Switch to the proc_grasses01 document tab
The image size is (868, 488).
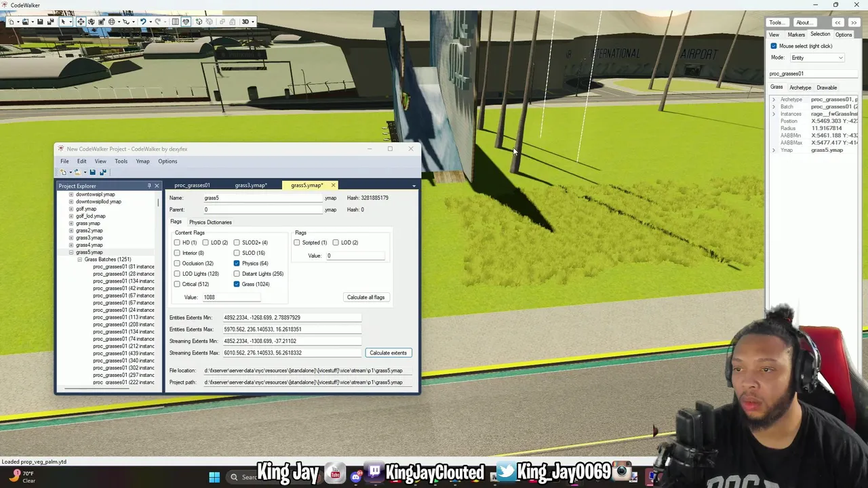tap(192, 185)
